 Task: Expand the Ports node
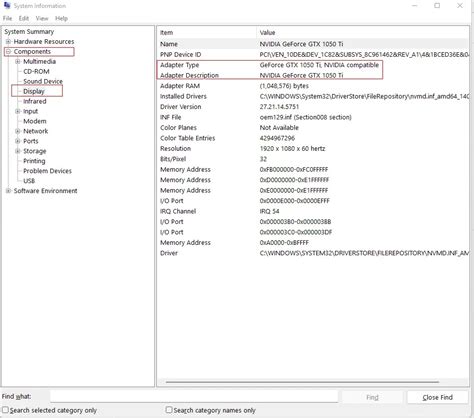pyautogui.click(x=18, y=141)
